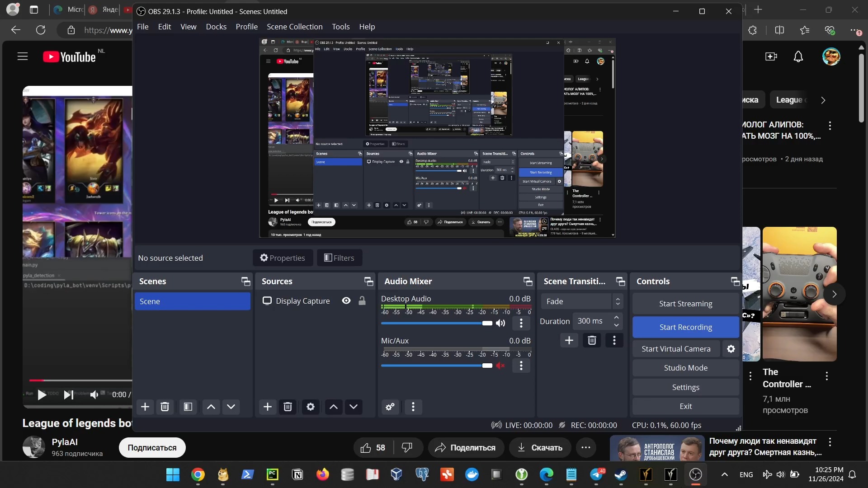Screen dimensions: 868x488
Task: Open system tray hidden icons chevron
Action: click(x=725, y=474)
